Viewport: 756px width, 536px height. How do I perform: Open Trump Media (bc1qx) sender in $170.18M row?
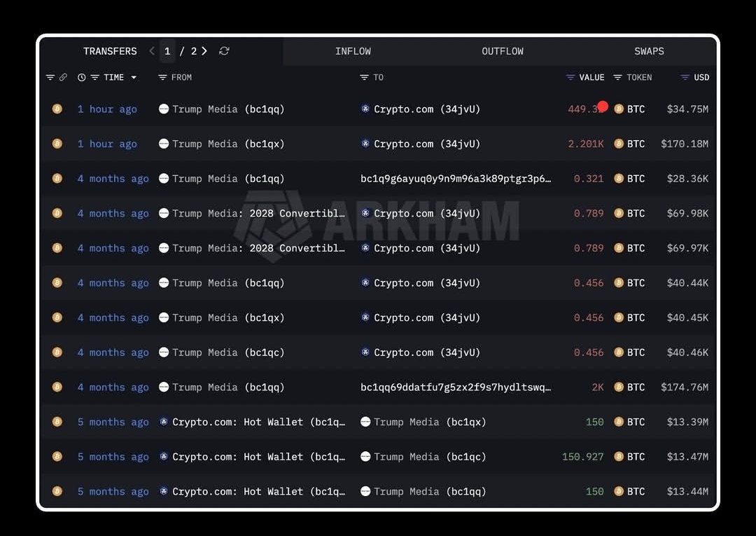[x=222, y=144]
